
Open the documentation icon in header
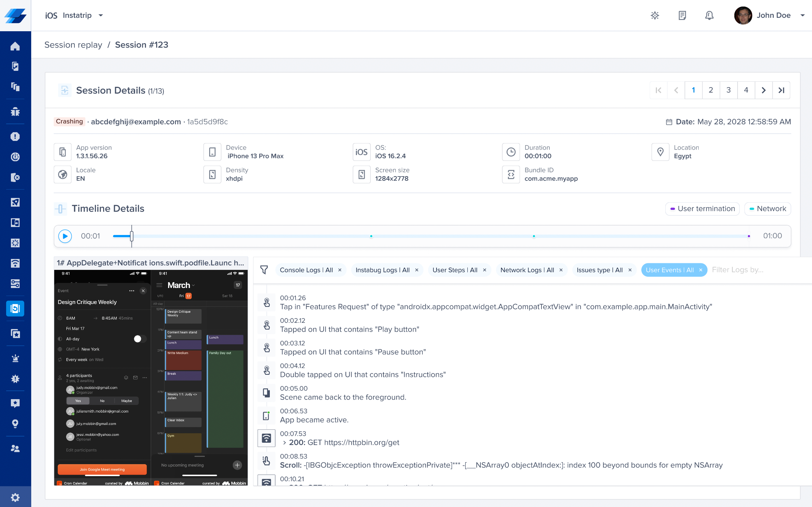point(682,15)
